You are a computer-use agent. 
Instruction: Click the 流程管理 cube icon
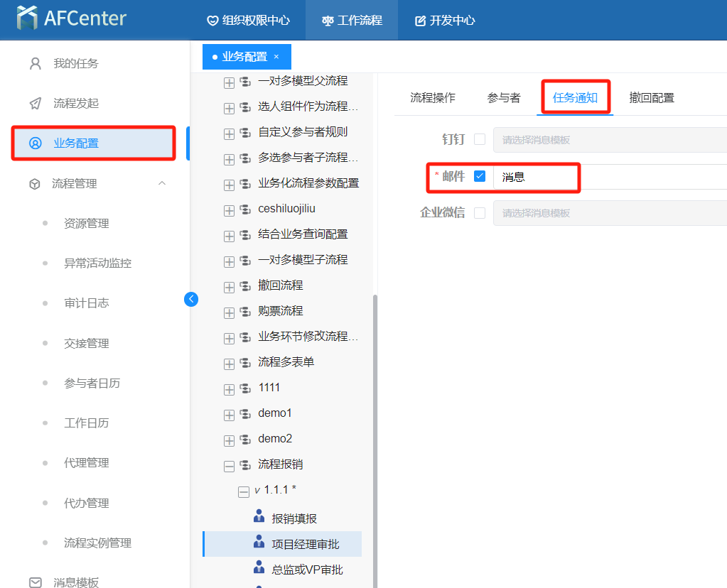pyautogui.click(x=34, y=184)
